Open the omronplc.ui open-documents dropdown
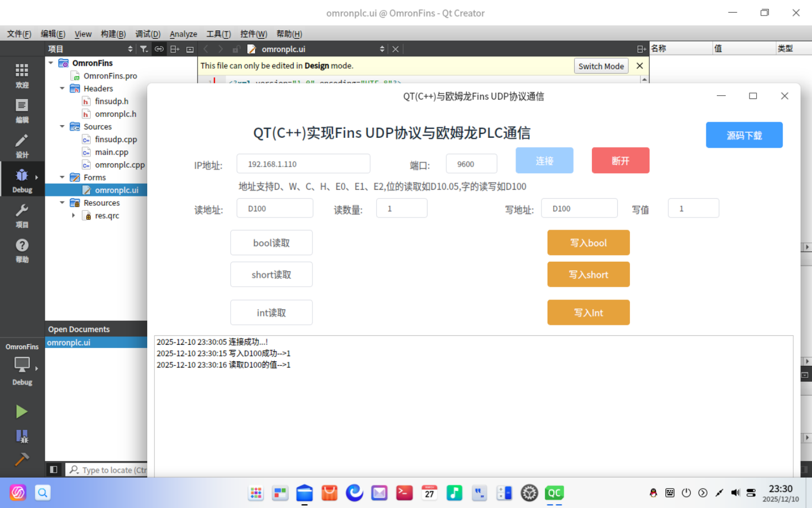This screenshot has height=508, width=812. [x=323, y=49]
